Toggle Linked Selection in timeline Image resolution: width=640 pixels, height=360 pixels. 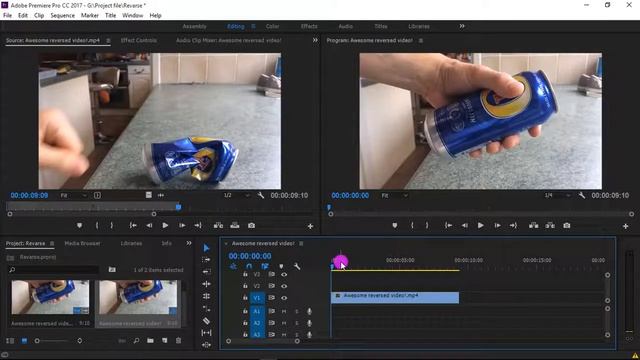point(264,267)
